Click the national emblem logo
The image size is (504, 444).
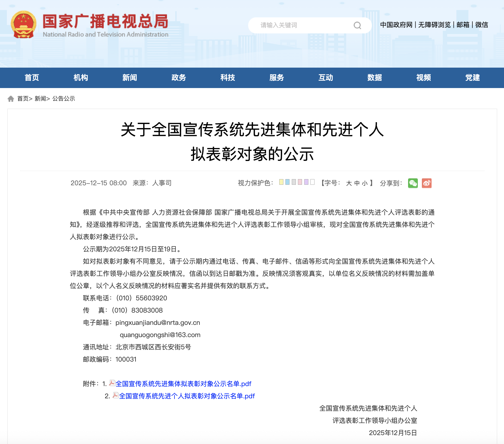pos(23,24)
